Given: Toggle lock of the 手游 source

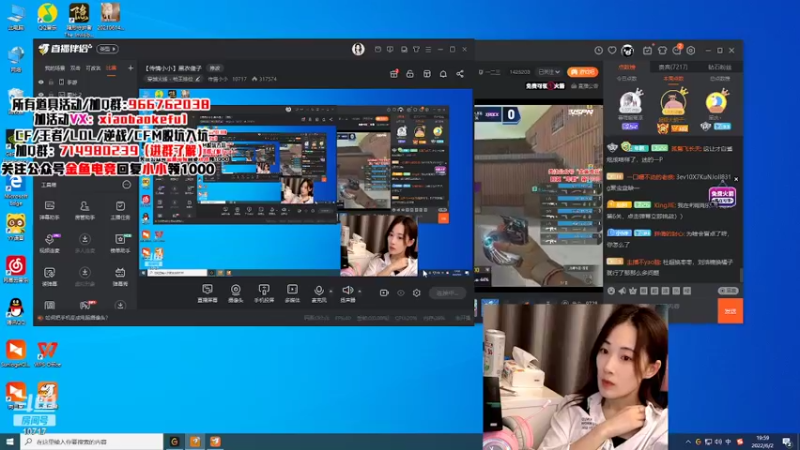Looking at the screenshot, I should click(x=51, y=82).
